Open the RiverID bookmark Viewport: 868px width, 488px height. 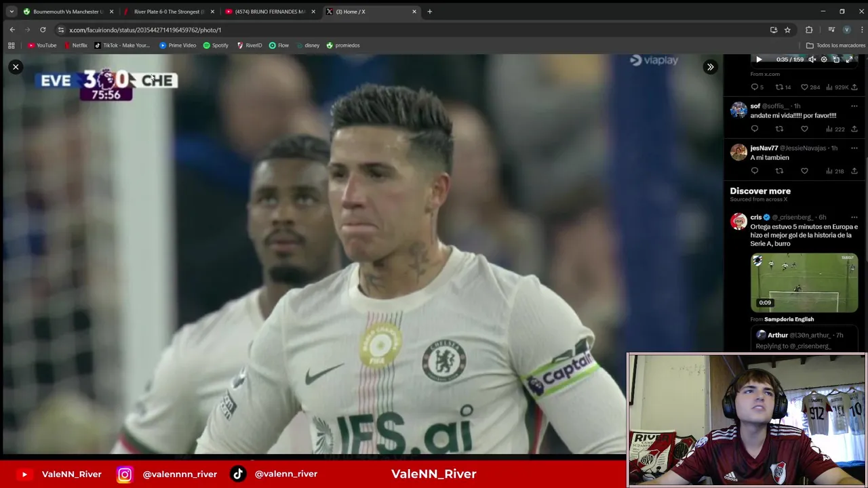click(x=250, y=45)
